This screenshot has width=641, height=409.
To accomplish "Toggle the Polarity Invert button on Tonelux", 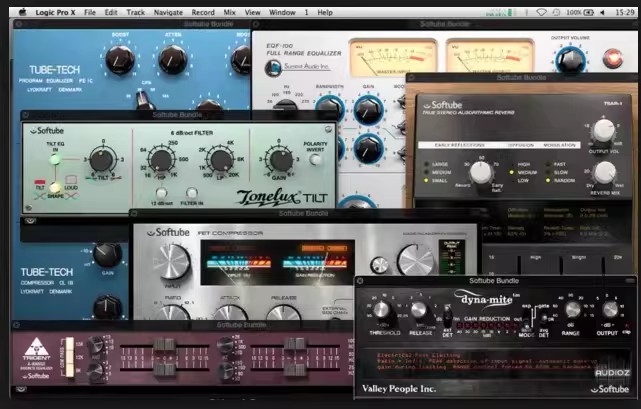I will pos(317,159).
